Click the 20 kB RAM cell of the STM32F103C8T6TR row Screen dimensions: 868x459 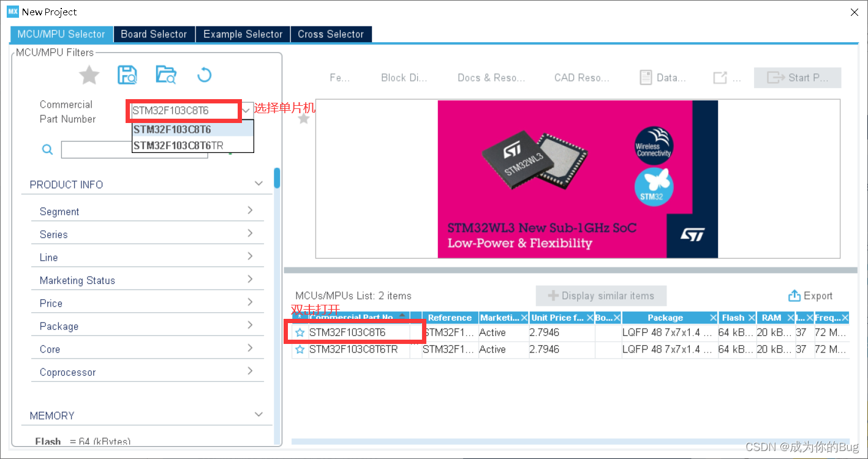(x=774, y=349)
